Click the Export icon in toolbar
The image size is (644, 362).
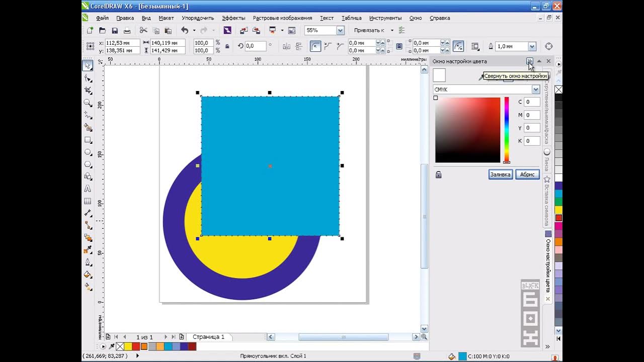click(x=256, y=30)
